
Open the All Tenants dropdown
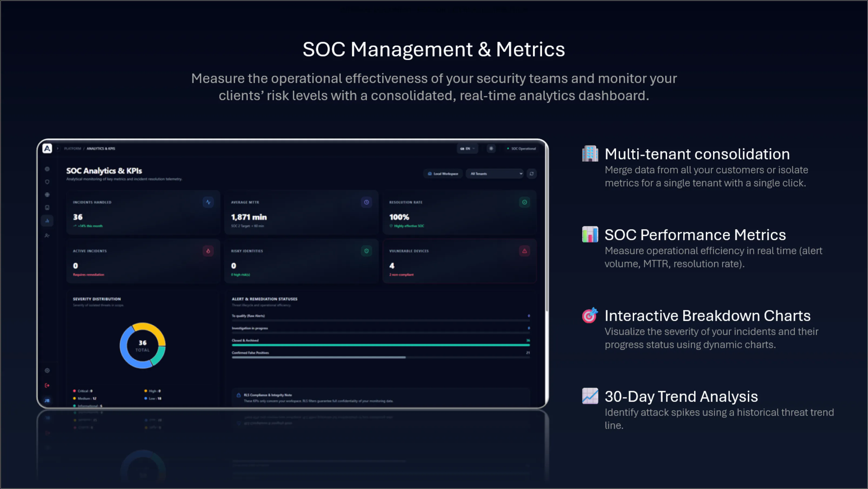[x=495, y=174]
